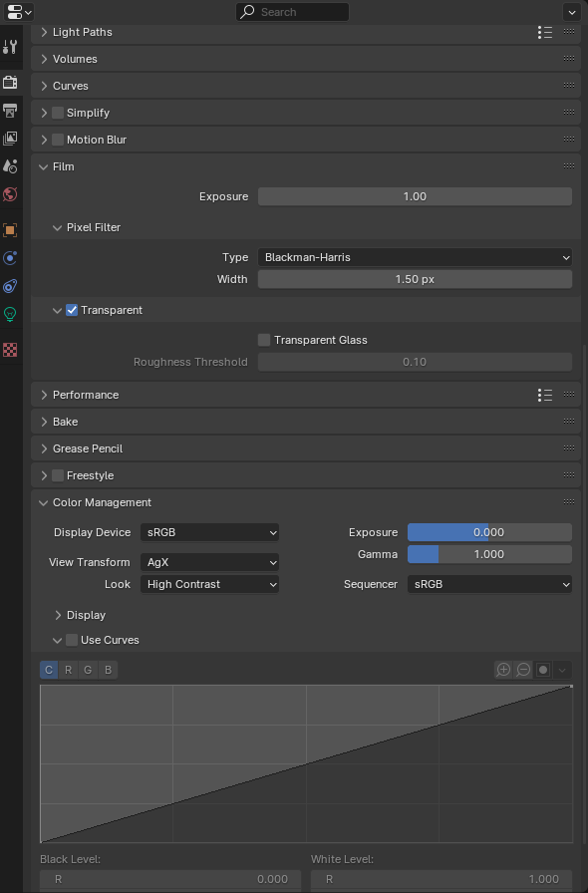The width and height of the screenshot is (588, 893).
Task: Expand the Curves panel
Action: point(44,86)
